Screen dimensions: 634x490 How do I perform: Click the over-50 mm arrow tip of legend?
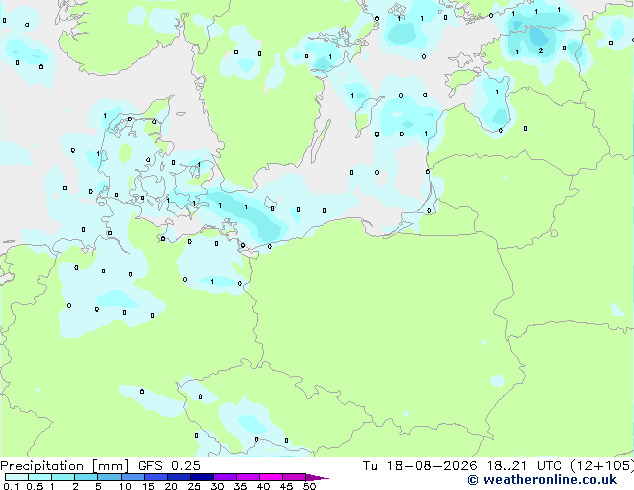coord(317,477)
